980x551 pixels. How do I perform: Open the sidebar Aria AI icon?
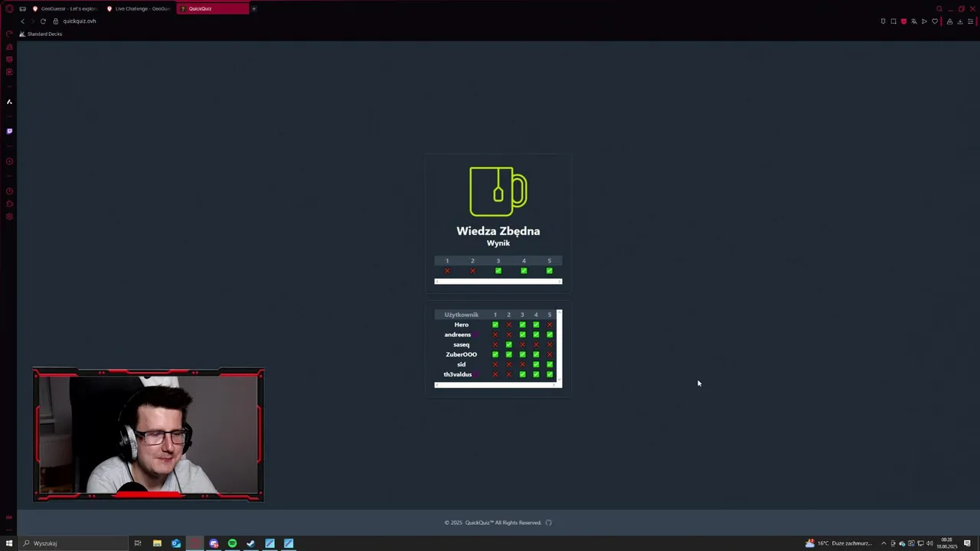click(x=9, y=101)
